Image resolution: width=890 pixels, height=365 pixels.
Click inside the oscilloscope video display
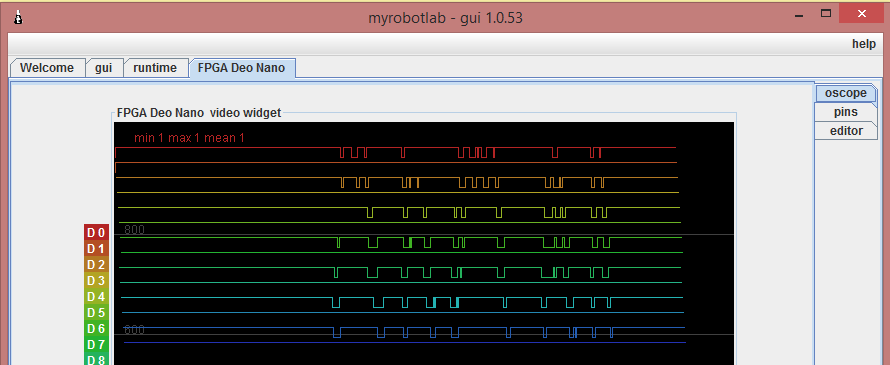click(x=423, y=244)
